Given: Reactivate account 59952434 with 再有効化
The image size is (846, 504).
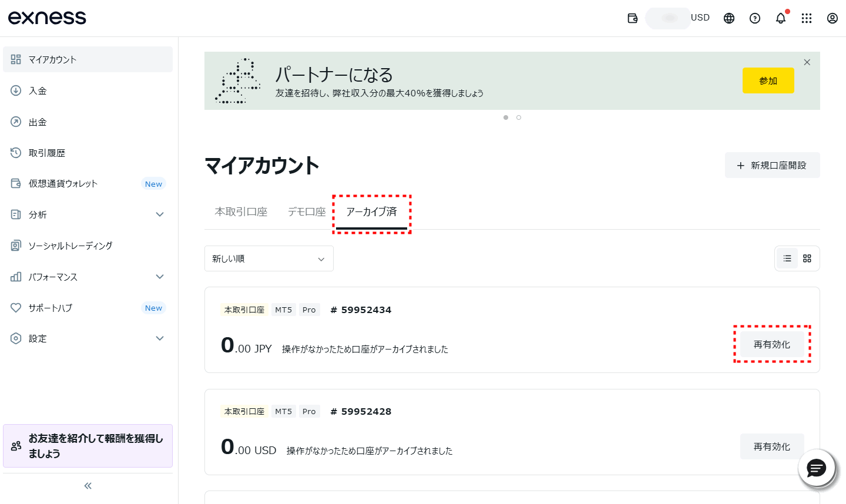Looking at the screenshot, I should pyautogui.click(x=772, y=344).
